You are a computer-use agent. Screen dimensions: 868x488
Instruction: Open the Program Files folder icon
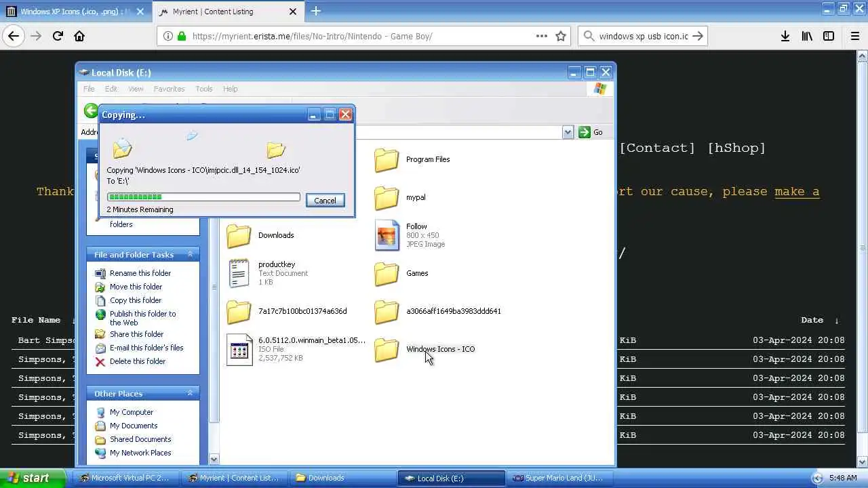(x=387, y=160)
